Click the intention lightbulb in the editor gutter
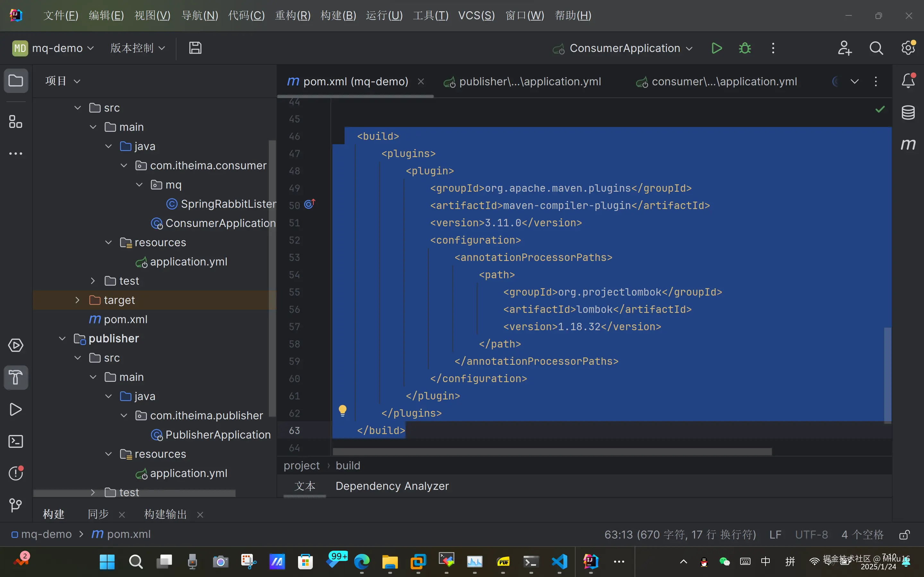The height and width of the screenshot is (577, 924). coord(343,411)
